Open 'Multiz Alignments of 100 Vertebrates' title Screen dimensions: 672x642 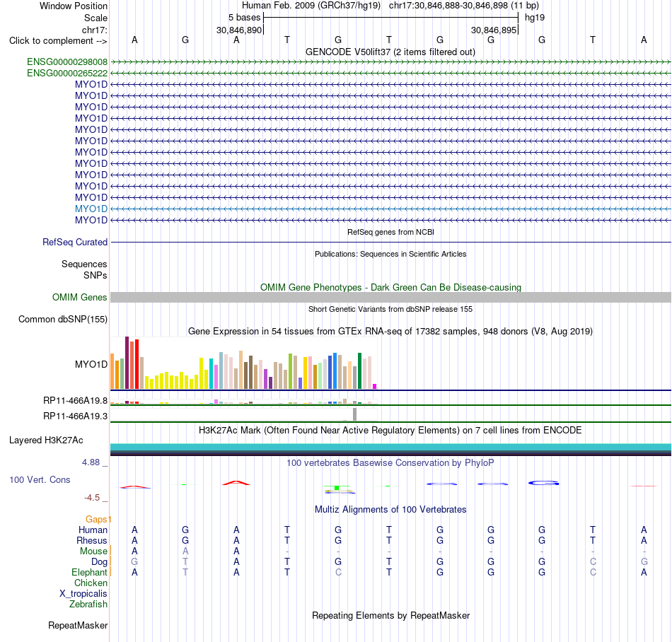(390, 510)
